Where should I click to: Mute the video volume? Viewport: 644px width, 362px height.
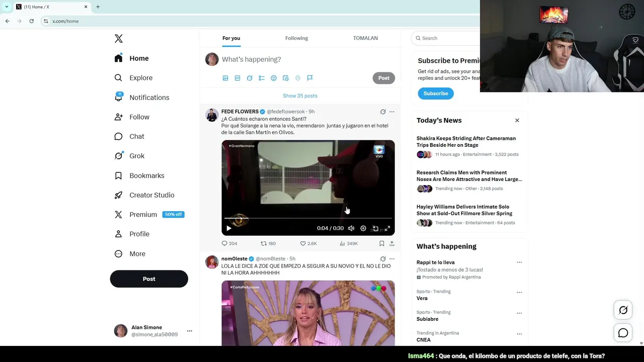[351, 228]
